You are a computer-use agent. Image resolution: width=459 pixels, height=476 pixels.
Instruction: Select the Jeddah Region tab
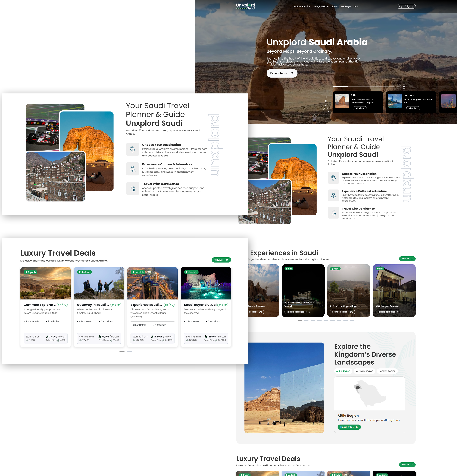click(x=387, y=371)
